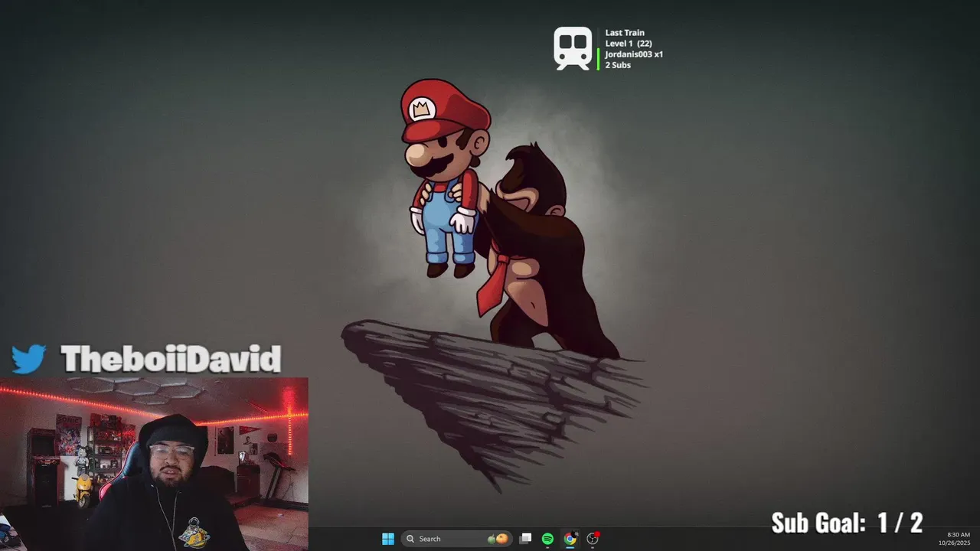This screenshot has height=551, width=980.
Task: Click the "Jordanis003 x1" text
Action: click(x=634, y=54)
